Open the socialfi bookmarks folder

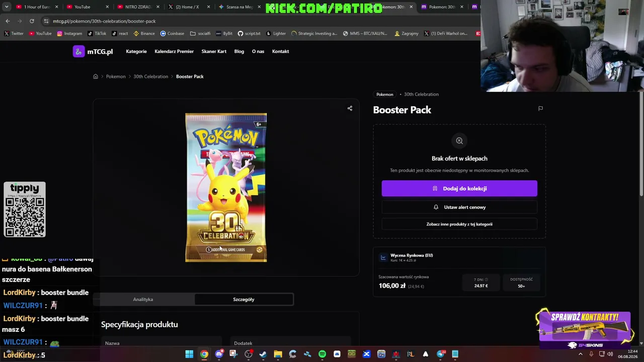tap(200, 34)
